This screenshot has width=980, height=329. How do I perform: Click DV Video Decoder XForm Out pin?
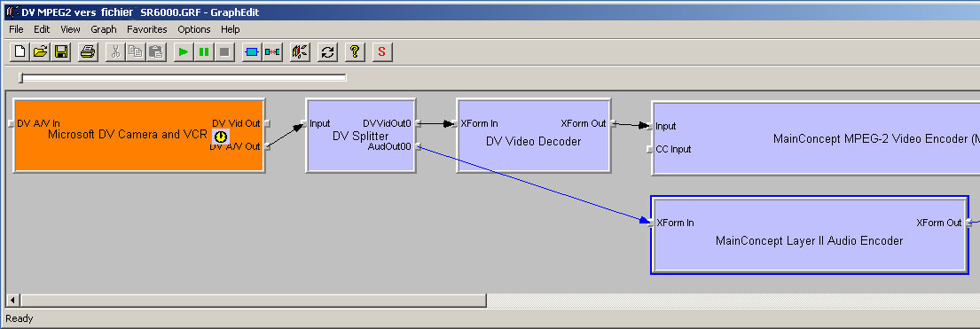tap(613, 124)
